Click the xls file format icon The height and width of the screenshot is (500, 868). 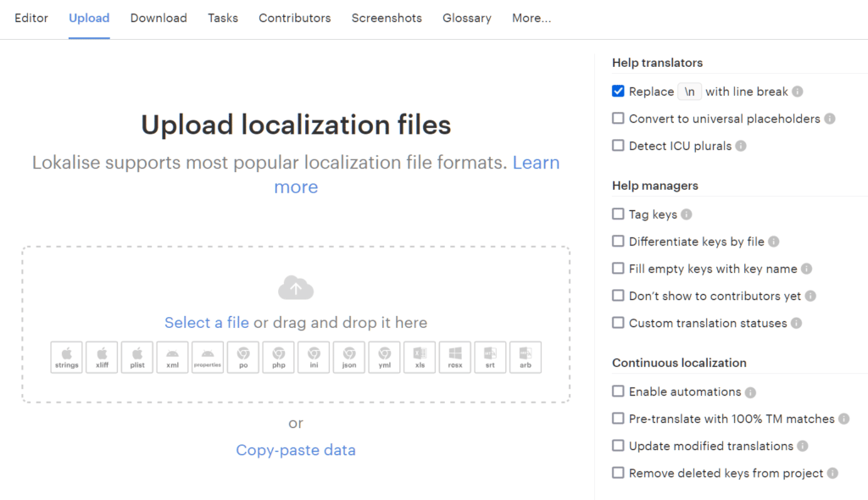coord(420,357)
